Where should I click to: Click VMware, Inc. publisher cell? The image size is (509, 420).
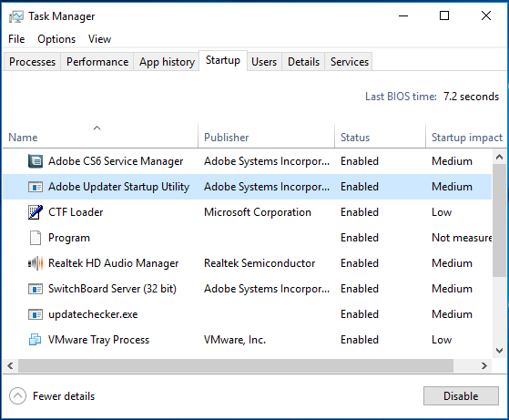point(235,340)
